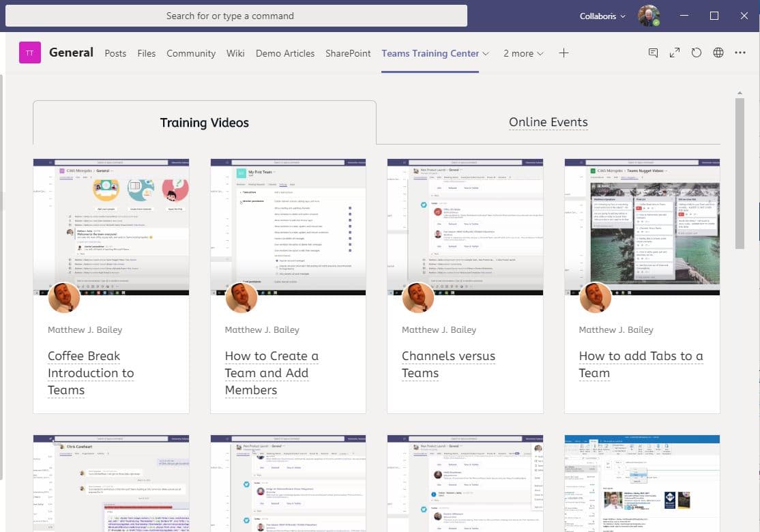
Task: Reload the tab with refresh icon
Action: click(696, 53)
